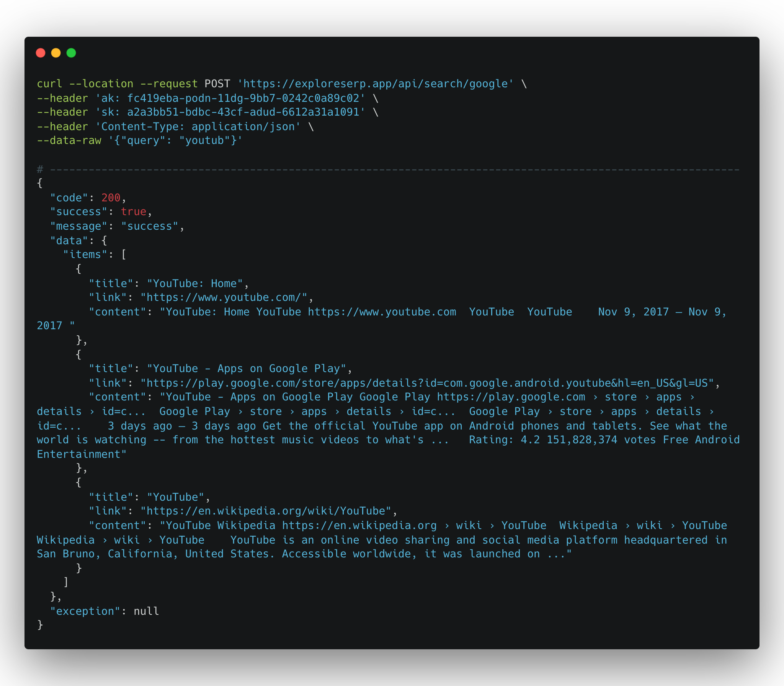
Task: Click the '--request' flag
Action: tap(169, 84)
